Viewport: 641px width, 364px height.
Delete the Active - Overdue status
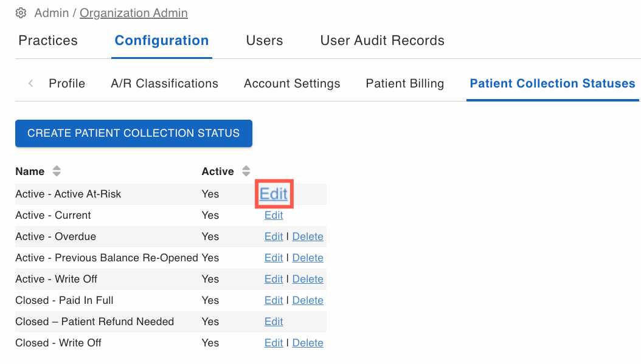308,236
